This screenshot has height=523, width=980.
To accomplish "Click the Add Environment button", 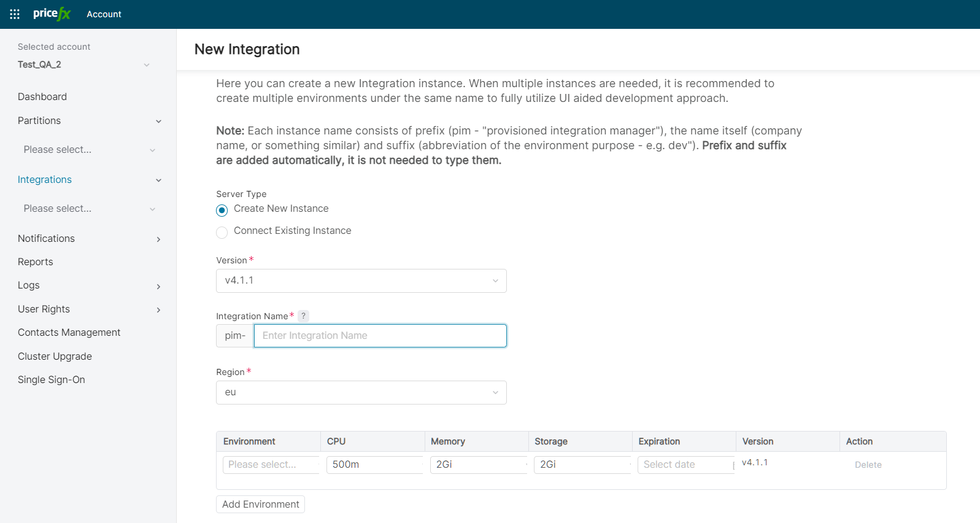I will tap(260, 505).
